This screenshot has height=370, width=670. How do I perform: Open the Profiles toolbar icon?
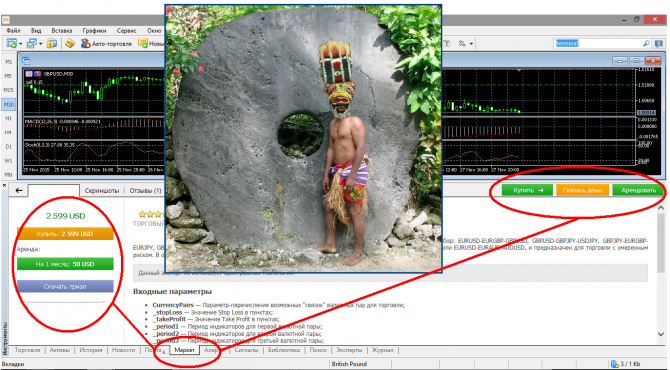click(31, 44)
